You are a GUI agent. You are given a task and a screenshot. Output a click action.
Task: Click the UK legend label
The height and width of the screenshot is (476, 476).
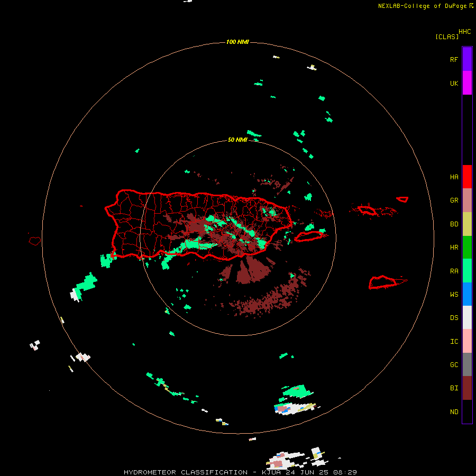(454, 83)
